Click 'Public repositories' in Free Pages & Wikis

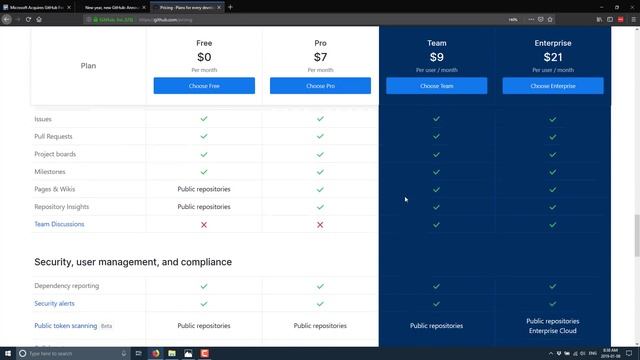point(204,189)
